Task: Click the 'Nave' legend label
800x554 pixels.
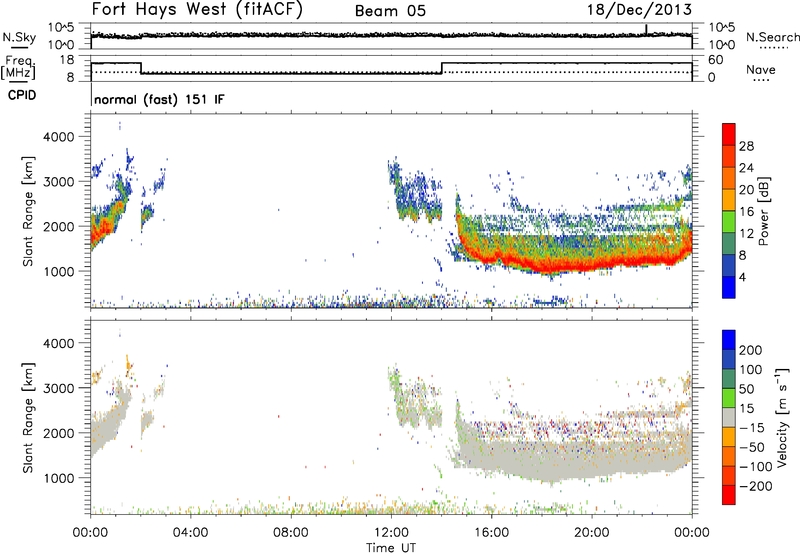Action: point(761,69)
